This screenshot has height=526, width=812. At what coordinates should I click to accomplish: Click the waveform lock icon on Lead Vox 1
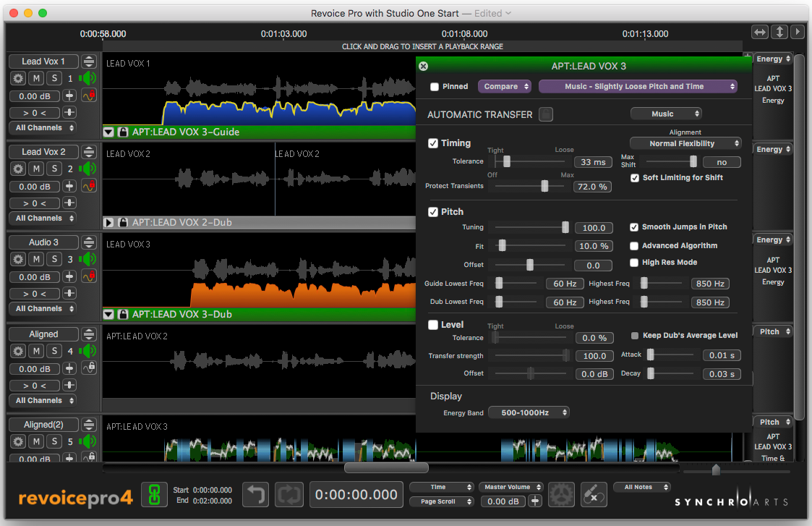click(88, 96)
